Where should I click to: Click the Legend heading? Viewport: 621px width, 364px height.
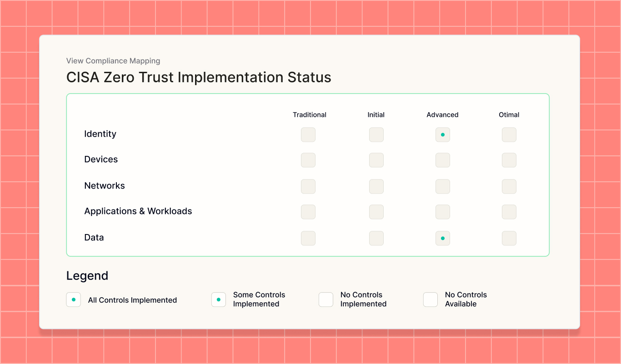(x=87, y=276)
